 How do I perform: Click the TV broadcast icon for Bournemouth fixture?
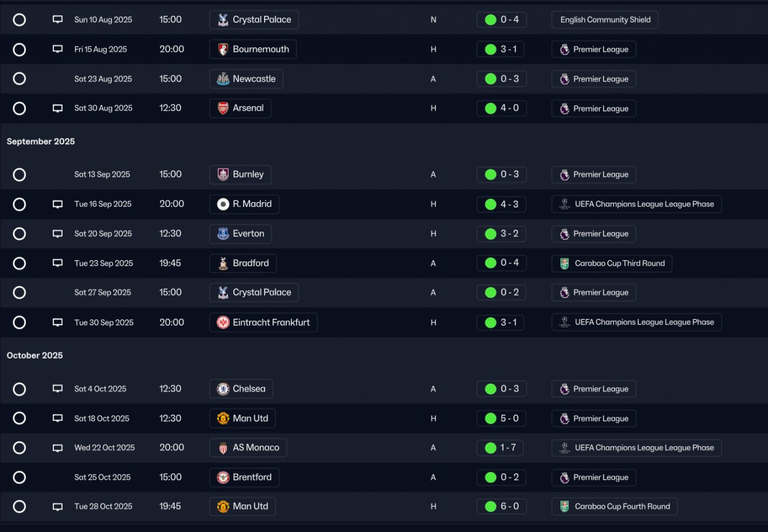(58, 49)
